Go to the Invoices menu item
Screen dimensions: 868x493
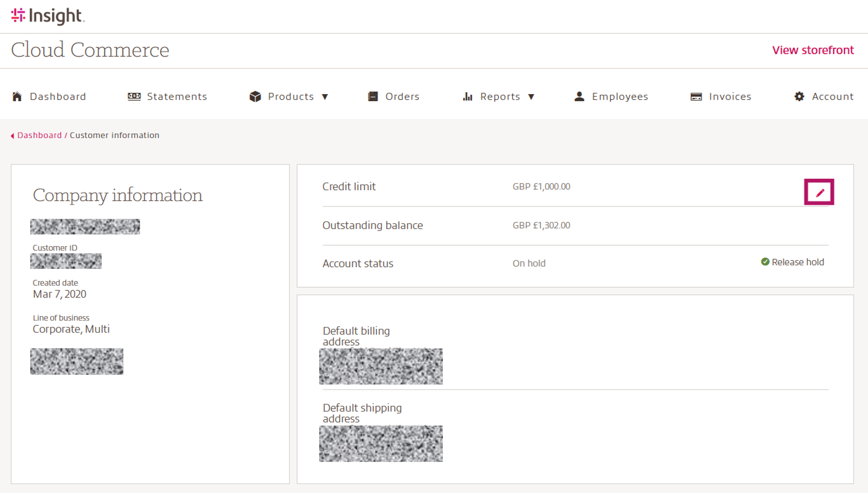click(730, 97)
